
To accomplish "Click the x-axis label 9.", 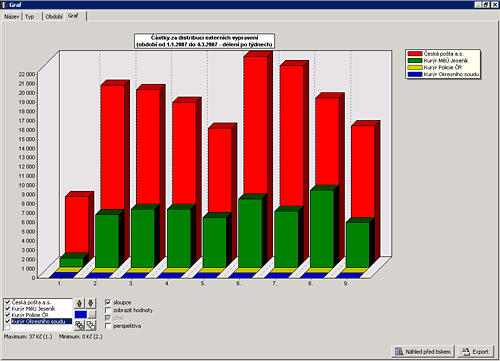I will [346, 283].
